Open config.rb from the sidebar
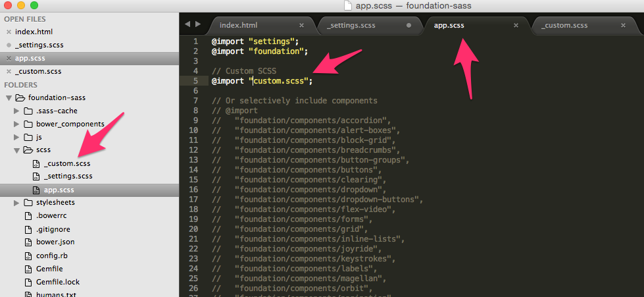Screen dimensions: 644x297 [52, 256]
